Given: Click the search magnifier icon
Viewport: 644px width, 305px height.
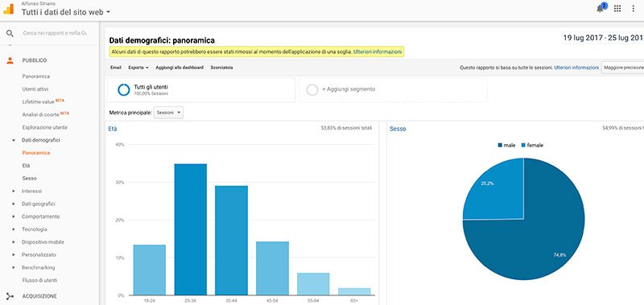Looking at the screenshot, I should point(10,33).
